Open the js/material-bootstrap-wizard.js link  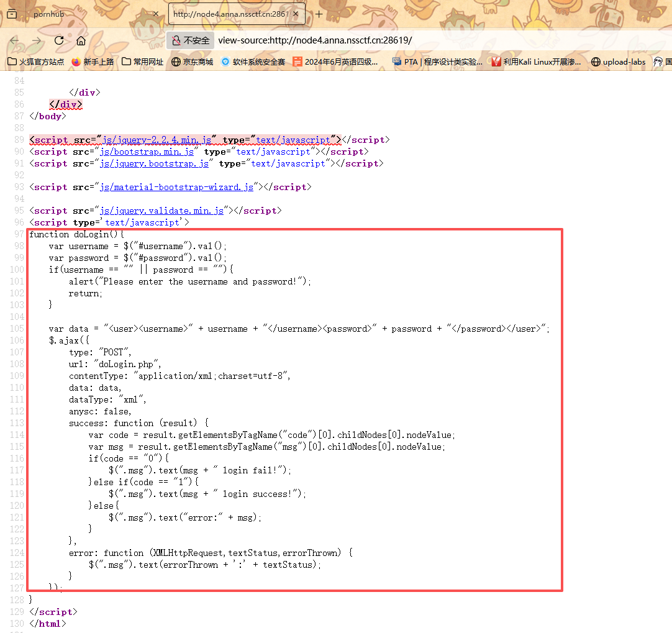tap(177, 187)
